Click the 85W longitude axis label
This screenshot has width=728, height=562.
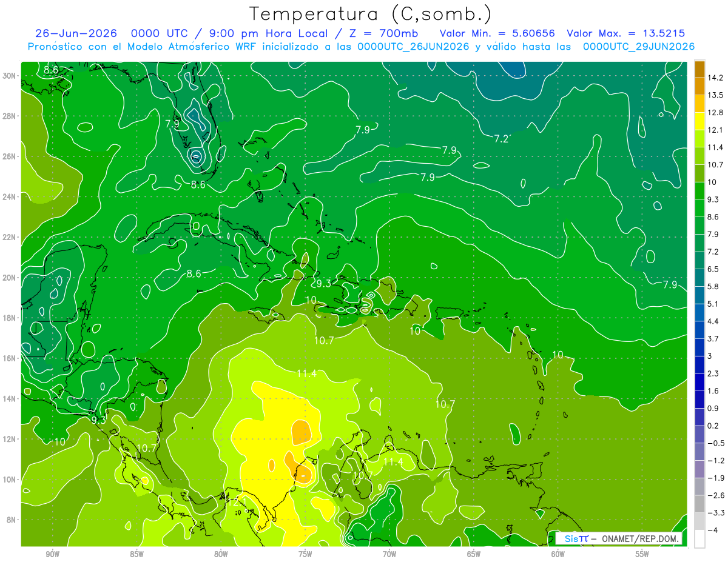(x=137, y=554)
